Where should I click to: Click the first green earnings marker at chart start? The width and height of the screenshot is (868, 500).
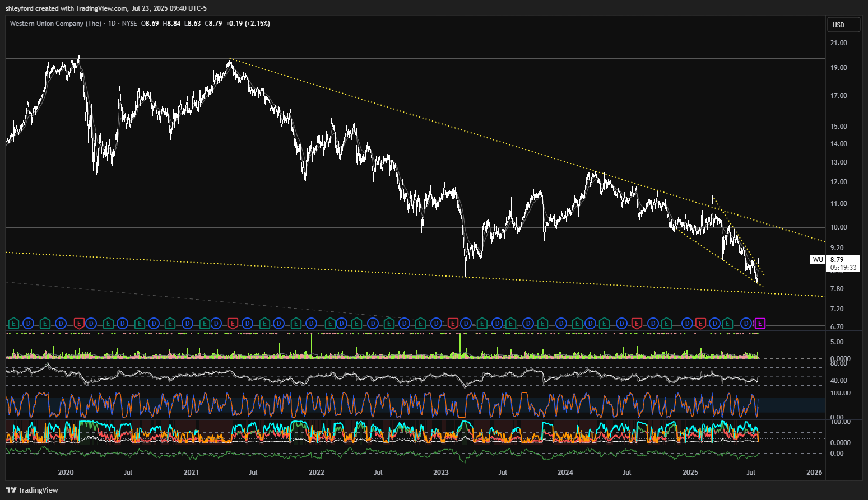click(13, 323)
